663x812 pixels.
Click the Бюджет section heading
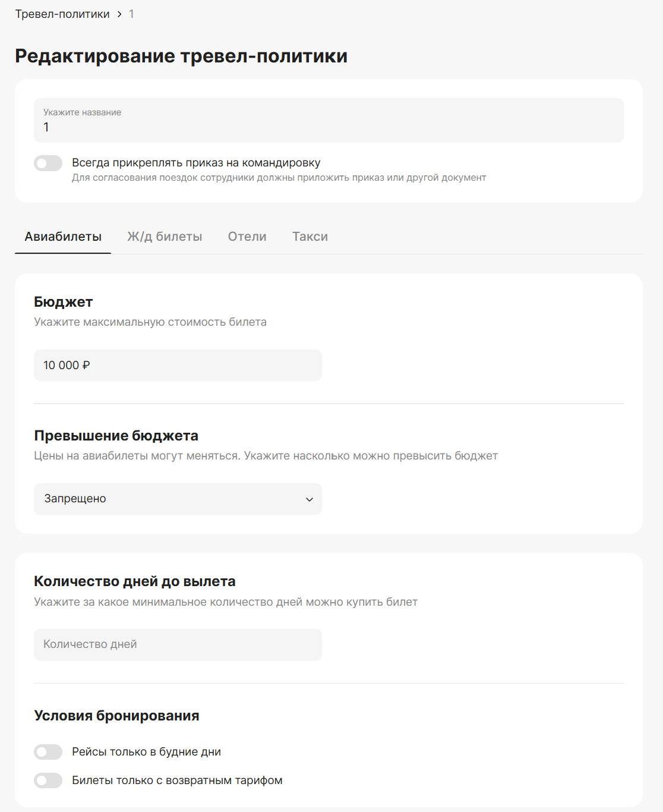[64, 302]
